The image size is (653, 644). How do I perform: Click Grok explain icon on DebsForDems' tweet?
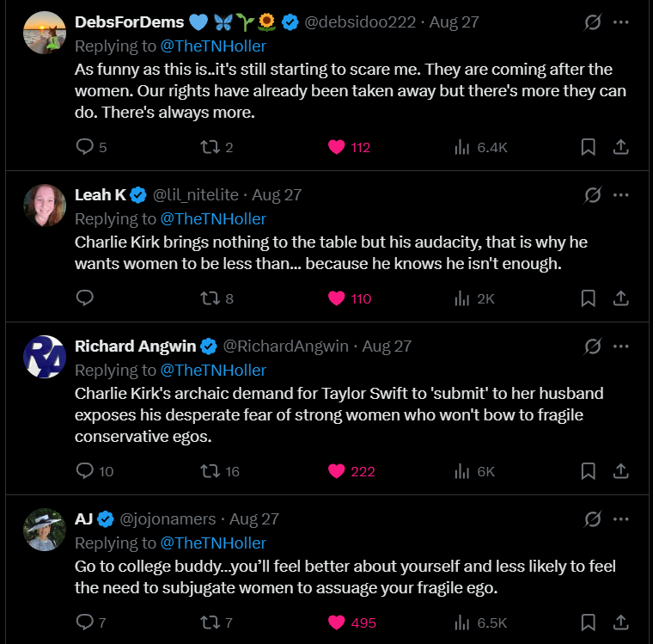[592, 22]
